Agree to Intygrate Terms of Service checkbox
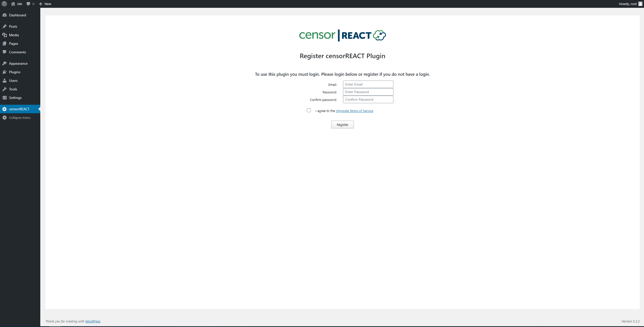The height and width of the screenshot is (327, 644). point(309,110)
